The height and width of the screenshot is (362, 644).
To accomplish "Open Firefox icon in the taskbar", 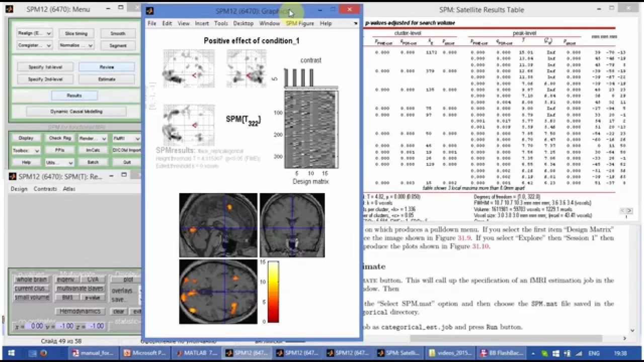I will coord(44,353).
